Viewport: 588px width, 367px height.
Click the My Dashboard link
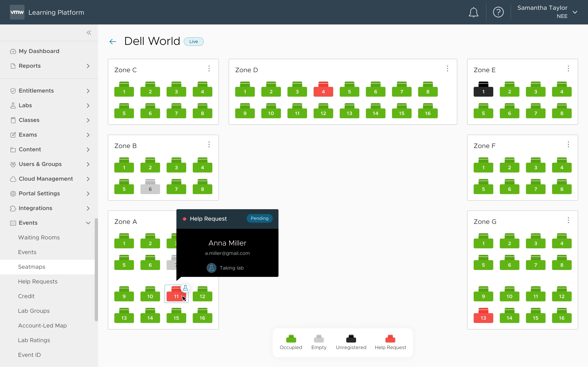click(x=39, y=51)
